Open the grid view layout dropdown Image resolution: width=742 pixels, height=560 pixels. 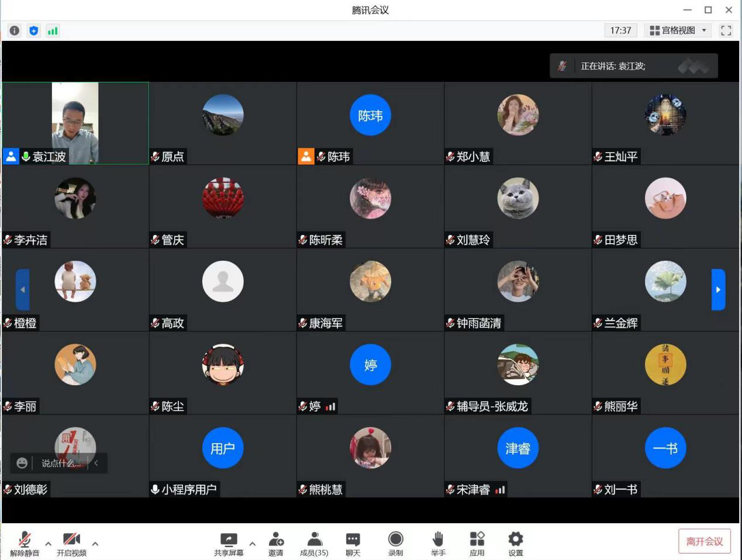pyautogui.click(x=678, y=30)
